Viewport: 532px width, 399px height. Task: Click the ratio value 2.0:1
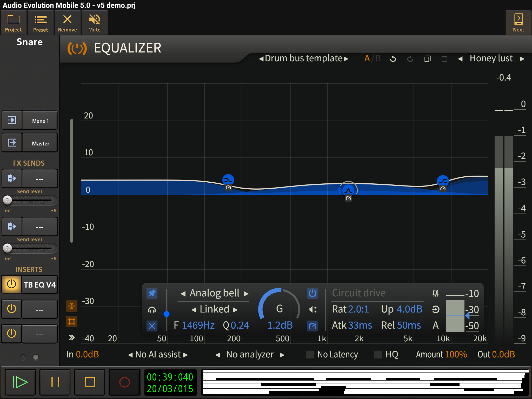click(358, 309)
